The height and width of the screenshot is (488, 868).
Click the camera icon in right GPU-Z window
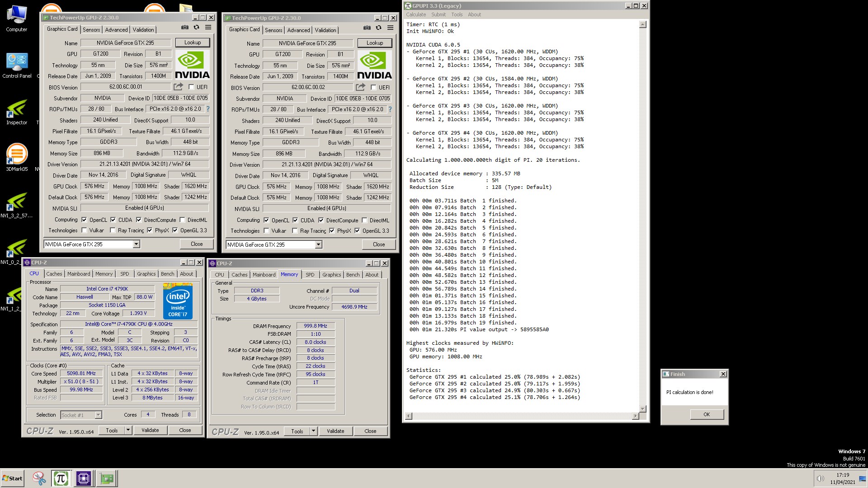367,28
